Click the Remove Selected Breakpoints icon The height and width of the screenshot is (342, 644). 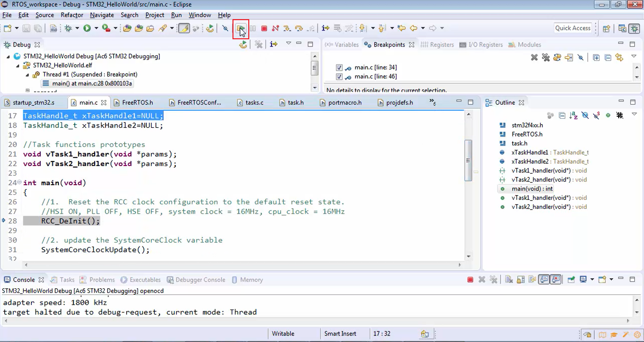(534, 57)
